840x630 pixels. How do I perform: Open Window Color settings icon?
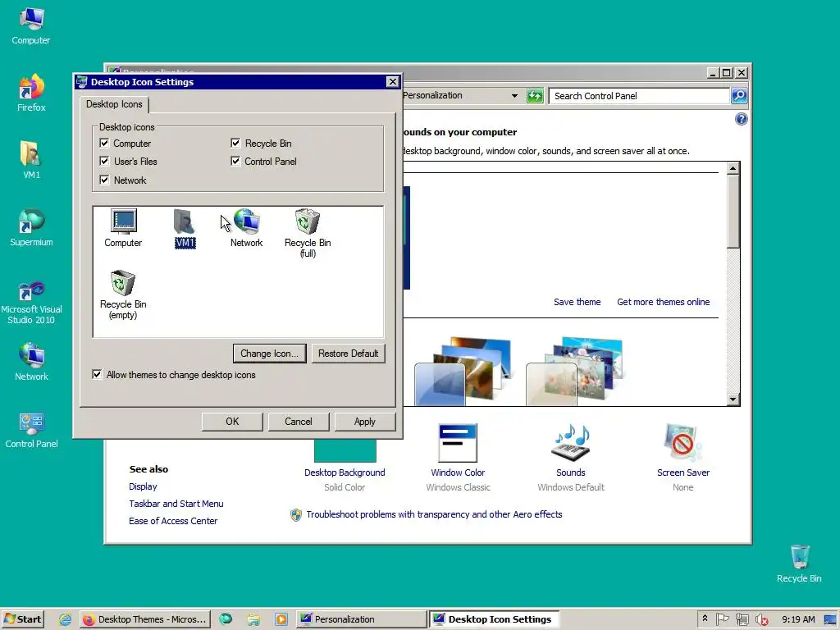click(x=458, y=443)
